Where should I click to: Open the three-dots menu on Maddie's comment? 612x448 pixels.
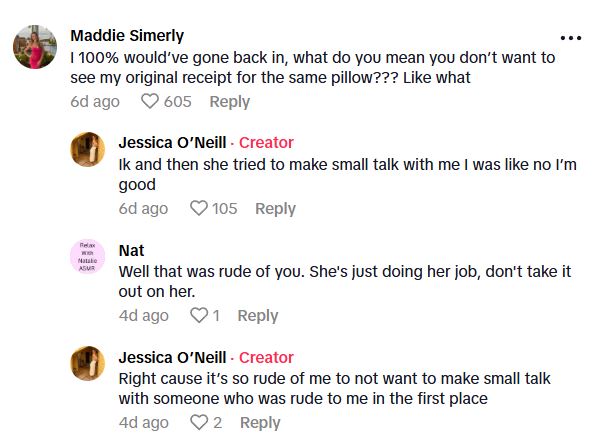pos(570,38)
